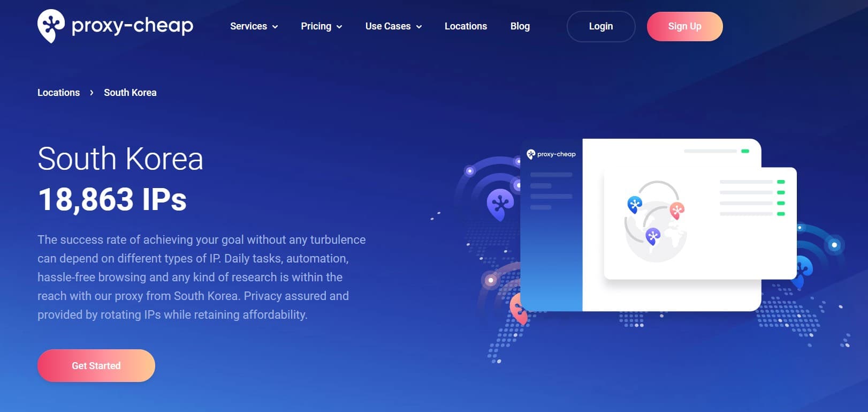Click the proxy-cheap brand name text

[132, 25]
